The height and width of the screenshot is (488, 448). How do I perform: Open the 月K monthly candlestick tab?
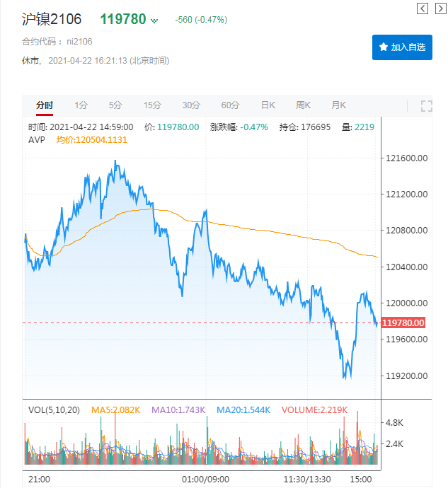[x=339, y=105]
